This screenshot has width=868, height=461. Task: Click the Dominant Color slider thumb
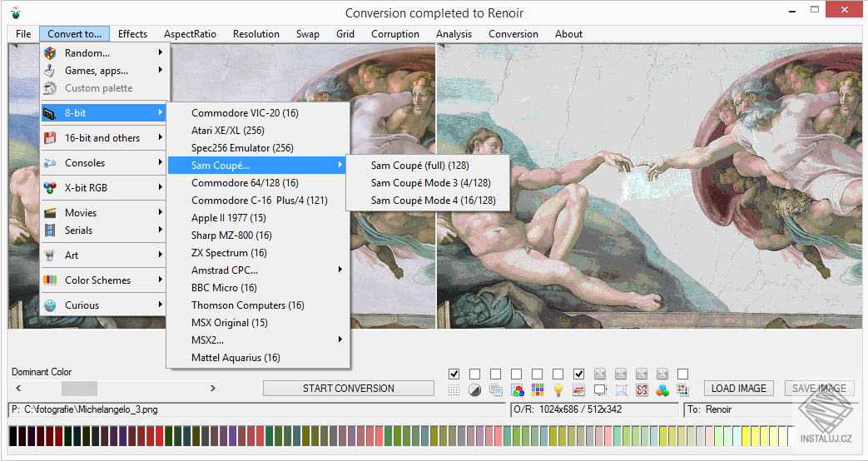pyautogui.click(x=79, y=389)
